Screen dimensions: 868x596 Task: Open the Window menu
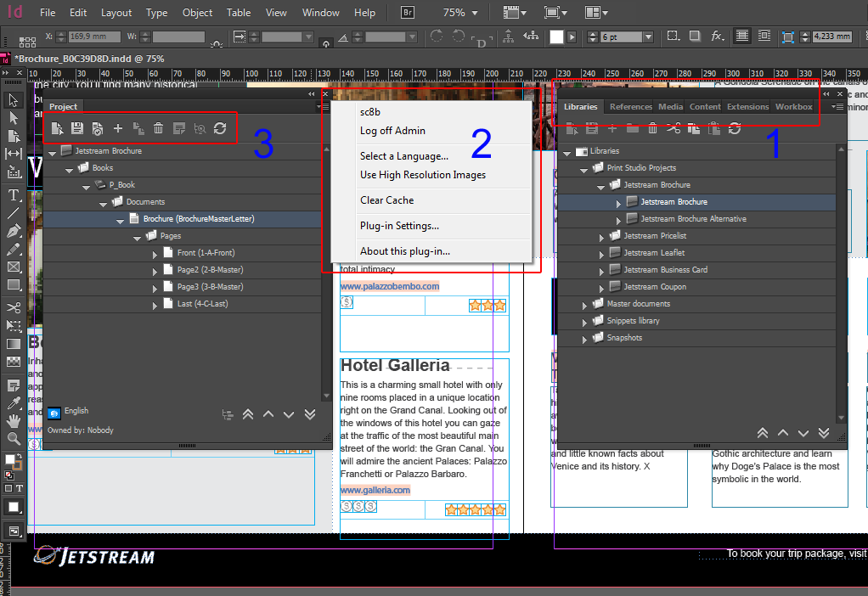click(320, 12)
